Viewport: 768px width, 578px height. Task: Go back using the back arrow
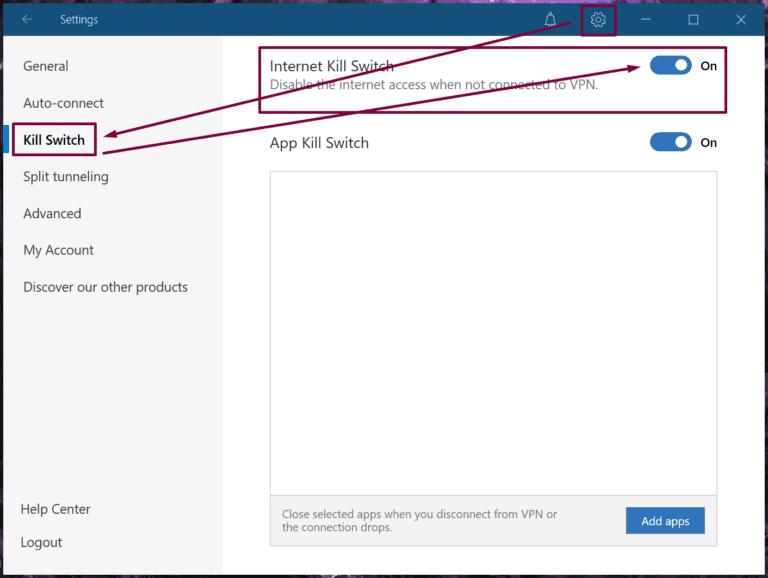[x=27, y=20]
